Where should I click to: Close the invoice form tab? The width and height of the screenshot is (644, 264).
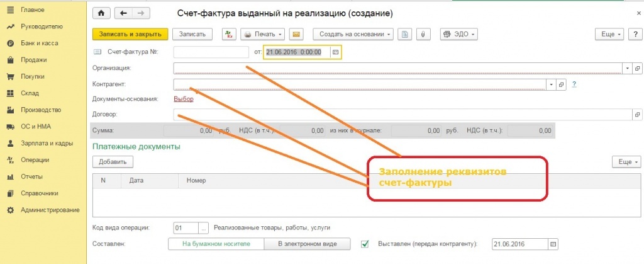pyautogui.click(x=638, y=14)
